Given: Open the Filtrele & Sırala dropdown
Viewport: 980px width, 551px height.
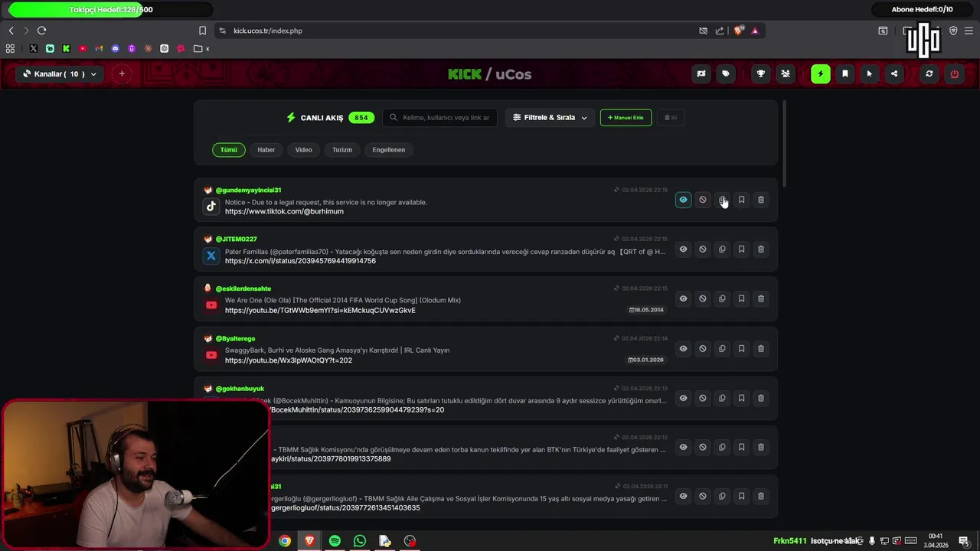Looking at the screenshot, I should click(550, 117).
